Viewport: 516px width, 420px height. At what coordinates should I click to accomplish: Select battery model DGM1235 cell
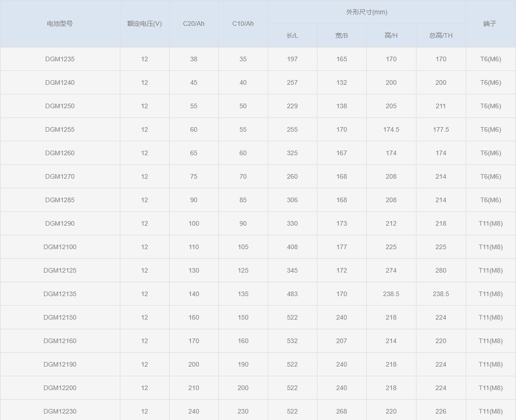60,59
